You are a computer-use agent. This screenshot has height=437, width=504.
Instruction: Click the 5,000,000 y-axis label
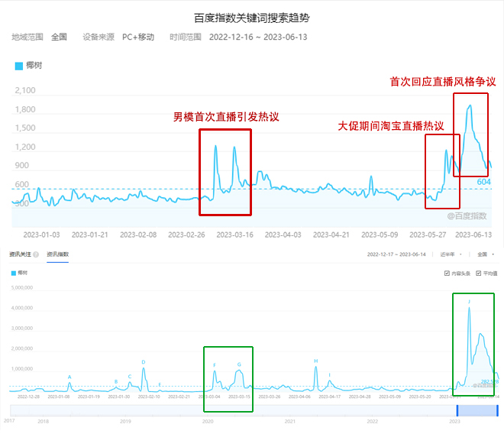tap(22, 288)
